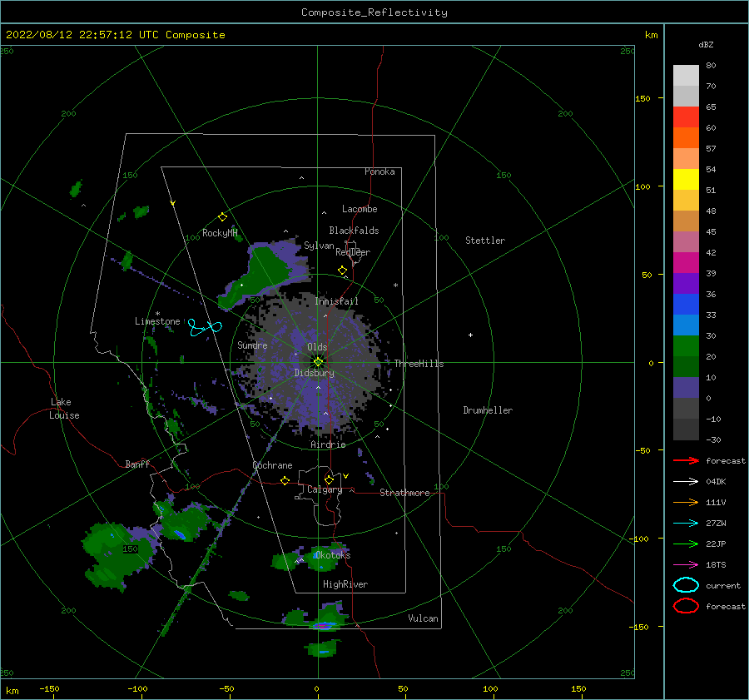The image size is (749, 700).
Task: Click the Stettler label
Action: point(485,241)
